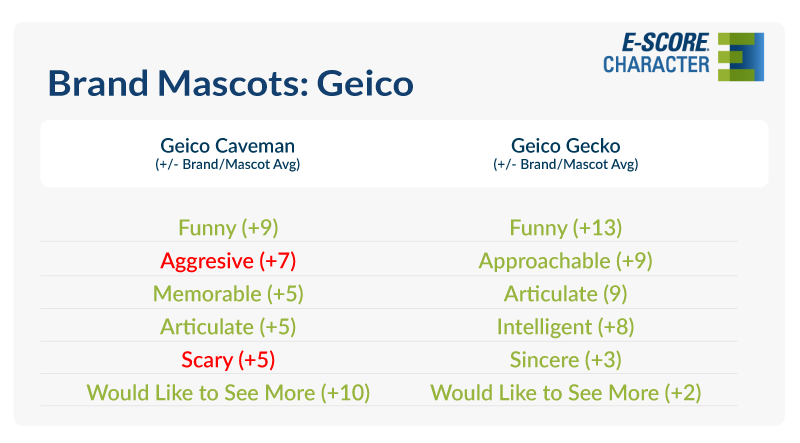Select the Geico Caveman column header

pos(228,144)
